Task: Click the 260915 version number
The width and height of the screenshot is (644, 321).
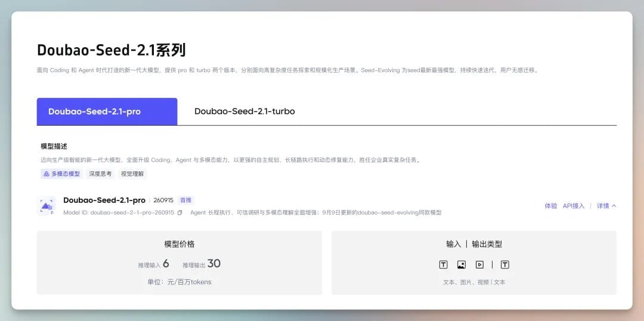Action: pos(163,200)
